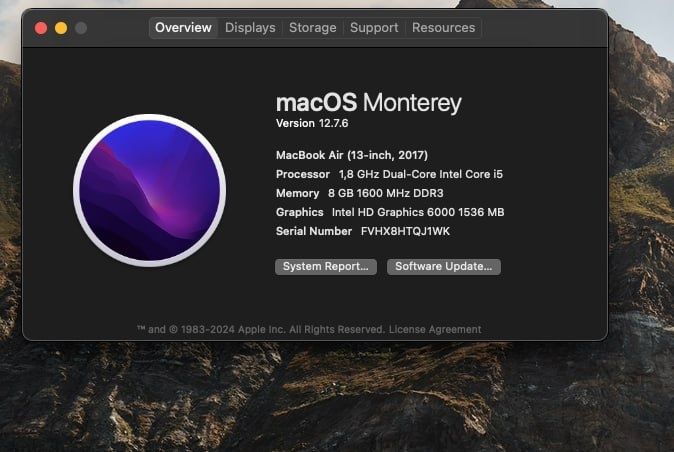Screen dimensions: 674x452
Task: Select the Version 12.7.6 text
Action: point(312,123)
